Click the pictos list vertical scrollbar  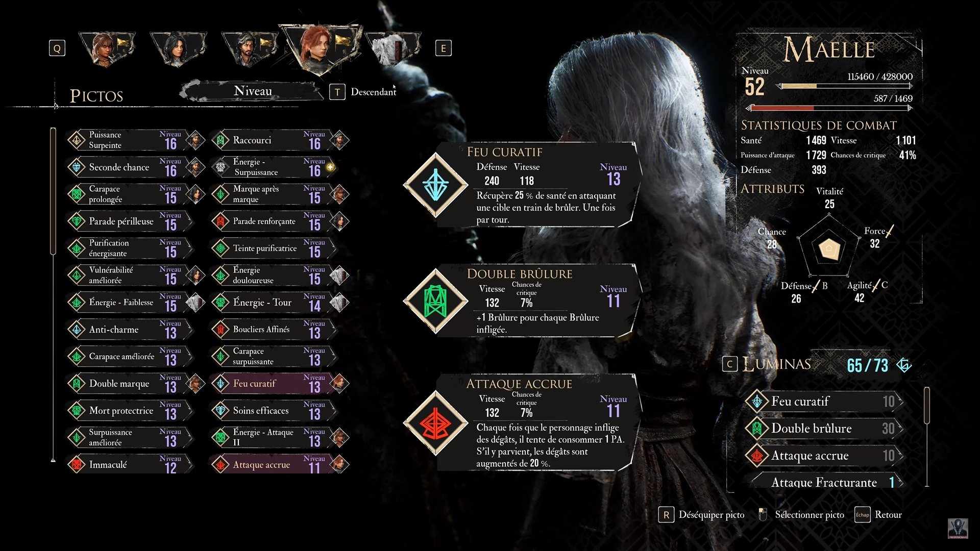point(53,191)
